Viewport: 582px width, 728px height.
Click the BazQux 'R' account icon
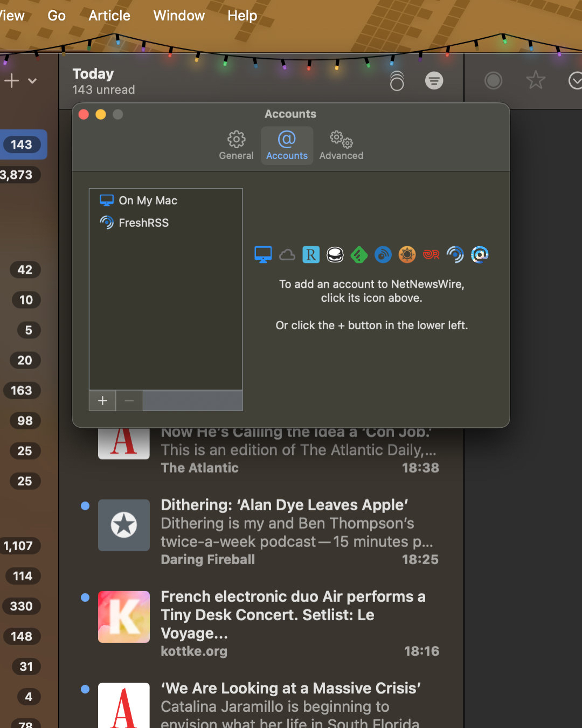point(311,254)
